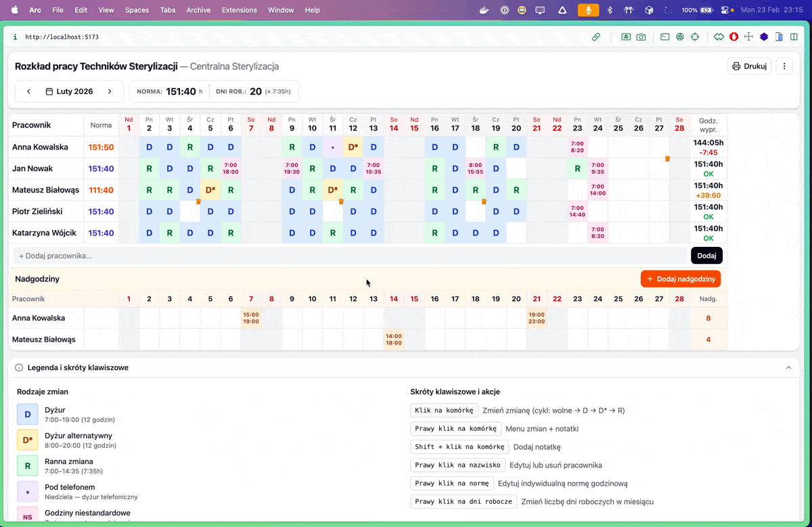
Task: Click the Drukuj print button
Action: coord(749,66)
